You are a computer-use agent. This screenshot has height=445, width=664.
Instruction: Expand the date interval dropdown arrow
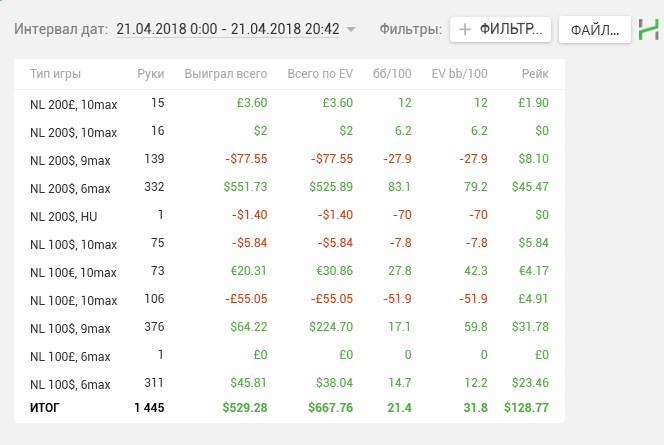click(x=351, y=30)
